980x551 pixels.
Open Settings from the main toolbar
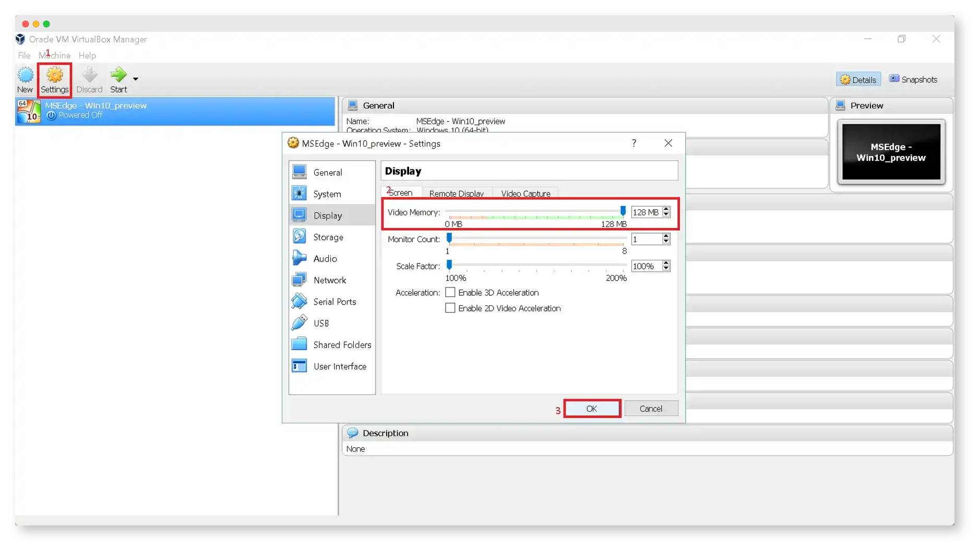tap(54, 80)
